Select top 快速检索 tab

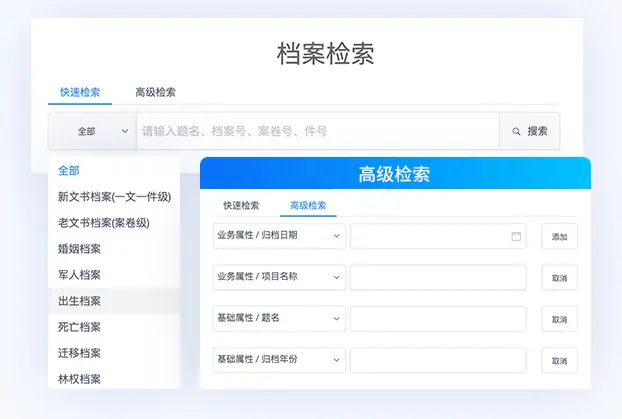tap(80, 92)
